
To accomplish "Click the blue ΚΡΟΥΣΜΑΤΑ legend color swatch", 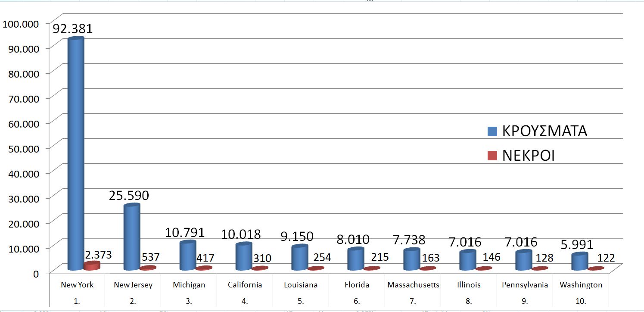I will tap(493, 131).
